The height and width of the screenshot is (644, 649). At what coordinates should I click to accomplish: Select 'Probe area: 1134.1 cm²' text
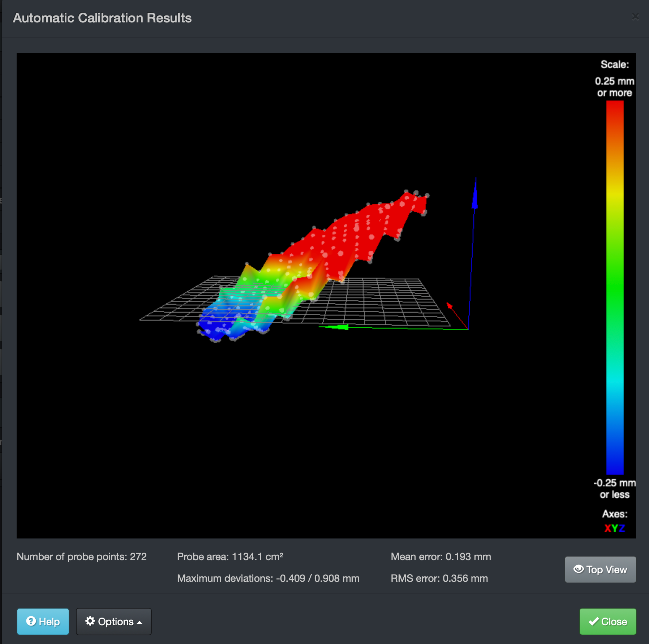[230, 557]
